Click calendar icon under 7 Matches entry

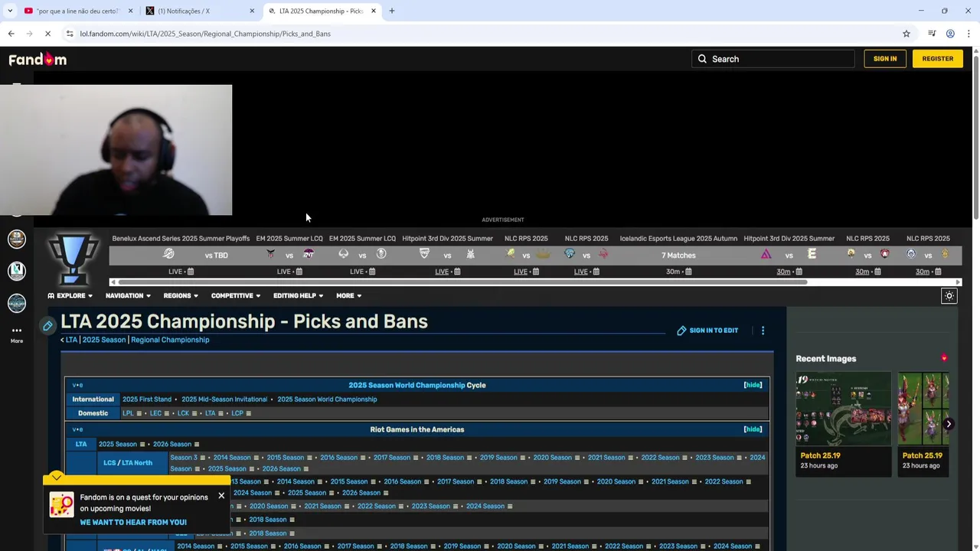[x=689, y=272]
